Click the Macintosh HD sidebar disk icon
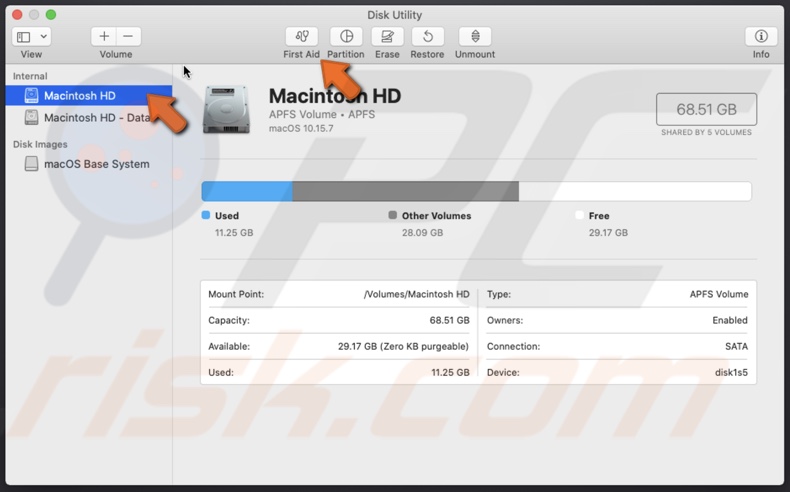The height and width of the screenshot is (492, 790). 31,95
